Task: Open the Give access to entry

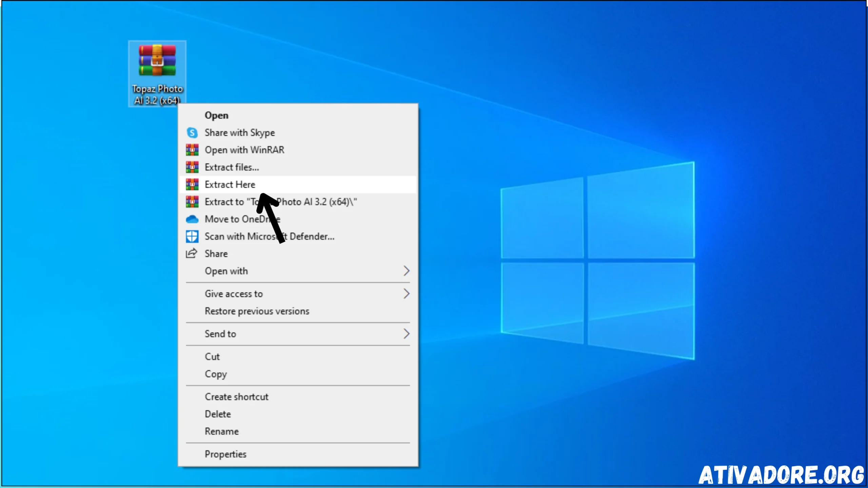Action: click(x=298, y=294)
